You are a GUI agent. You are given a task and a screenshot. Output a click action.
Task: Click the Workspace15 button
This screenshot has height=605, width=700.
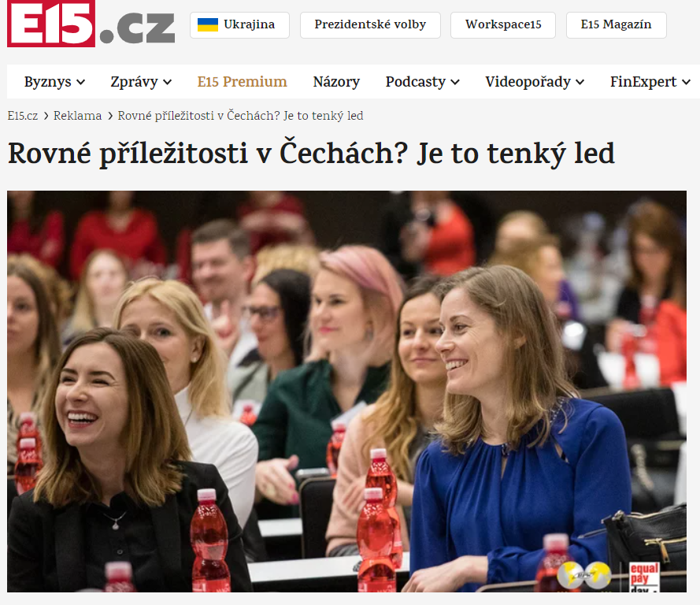(x=503, y=25)
